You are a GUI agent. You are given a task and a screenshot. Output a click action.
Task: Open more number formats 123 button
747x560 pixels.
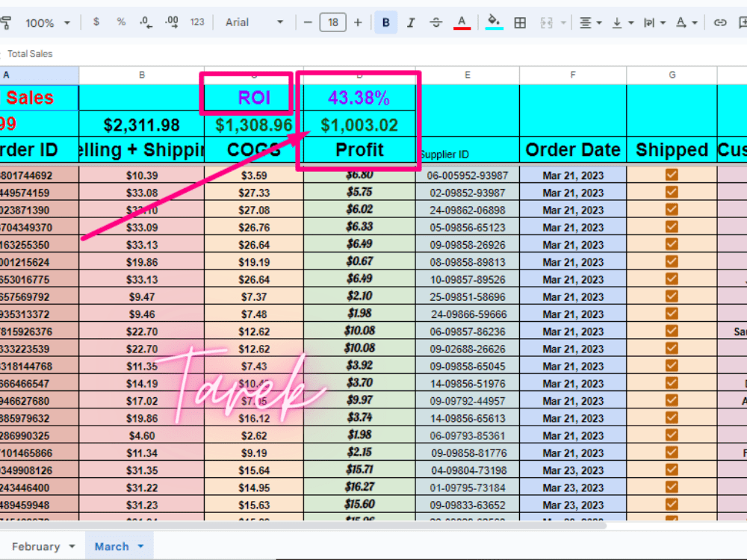196,22
